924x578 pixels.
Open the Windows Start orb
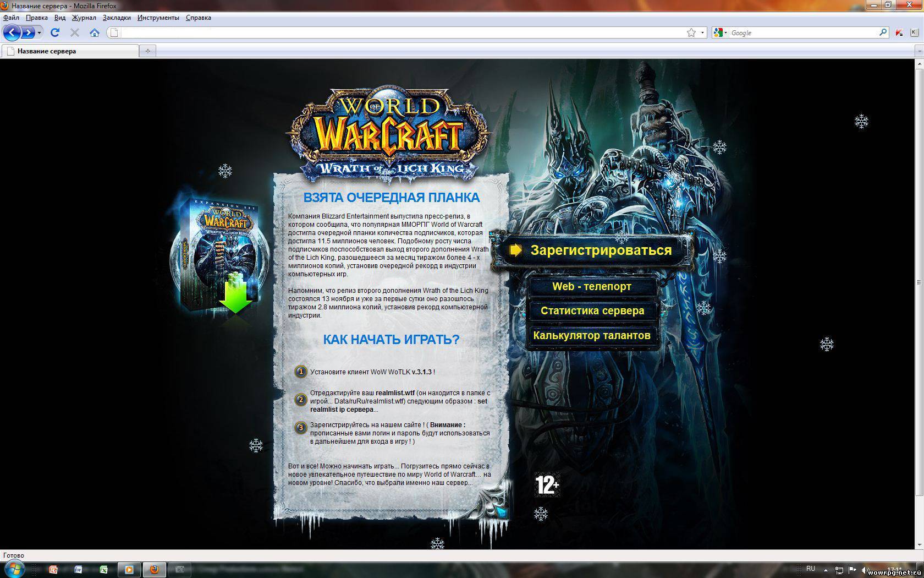click(x=14, y=569)
